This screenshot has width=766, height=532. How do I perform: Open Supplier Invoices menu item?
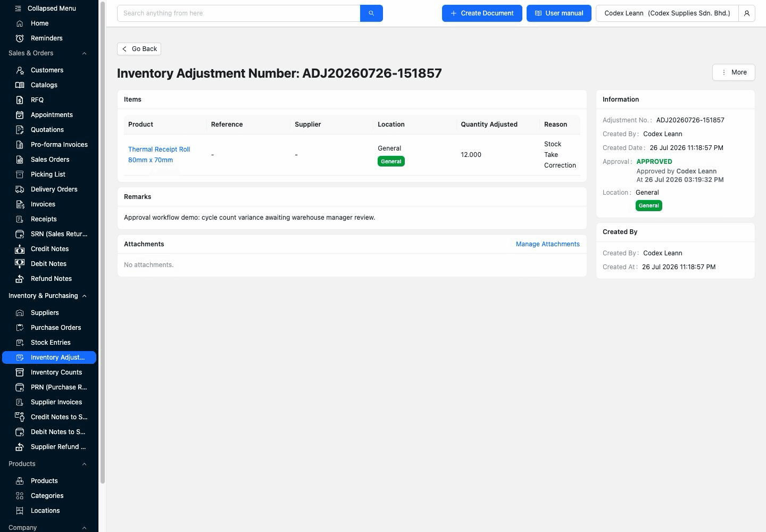click(x=49, y=402)
